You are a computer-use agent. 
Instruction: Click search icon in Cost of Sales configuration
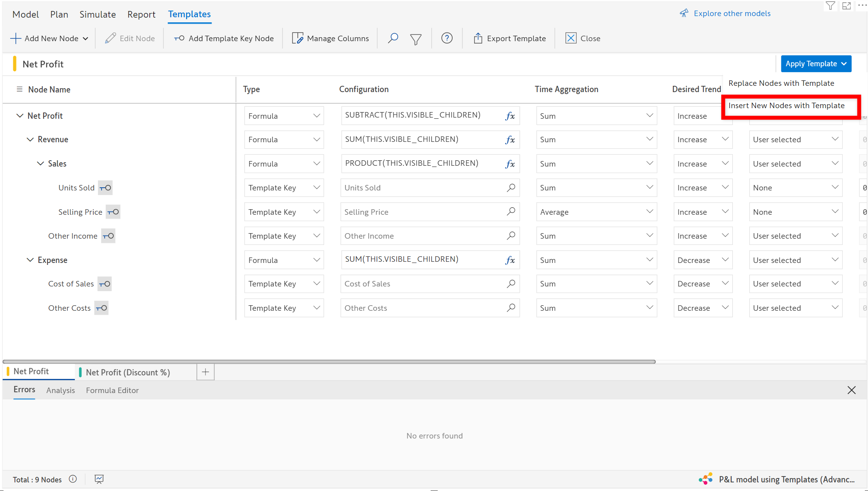click(511, 284)
